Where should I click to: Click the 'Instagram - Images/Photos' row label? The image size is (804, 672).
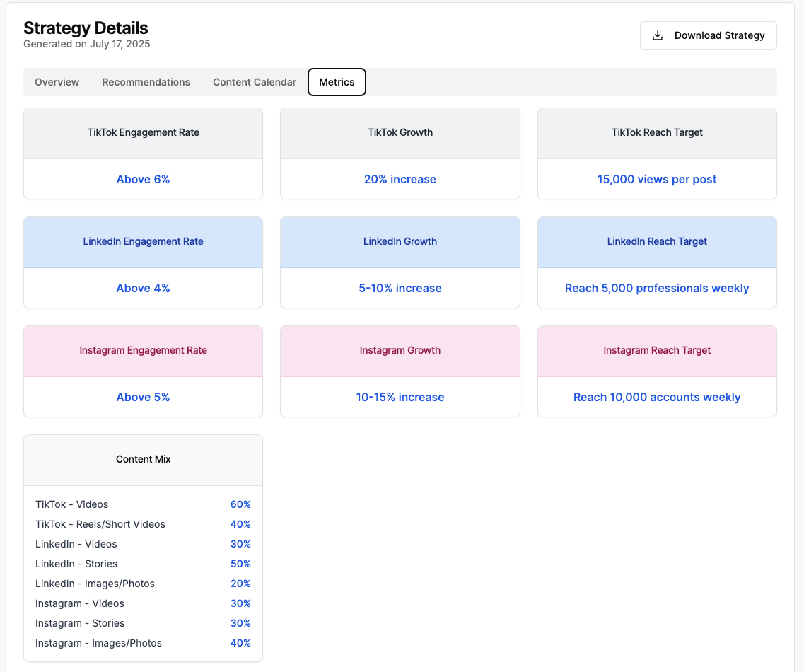point(98,643)
